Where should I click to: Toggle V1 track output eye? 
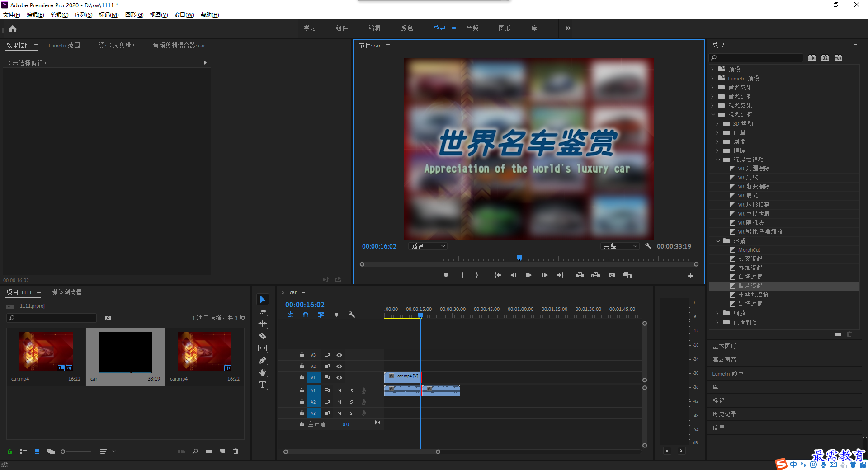coord(339,377)
